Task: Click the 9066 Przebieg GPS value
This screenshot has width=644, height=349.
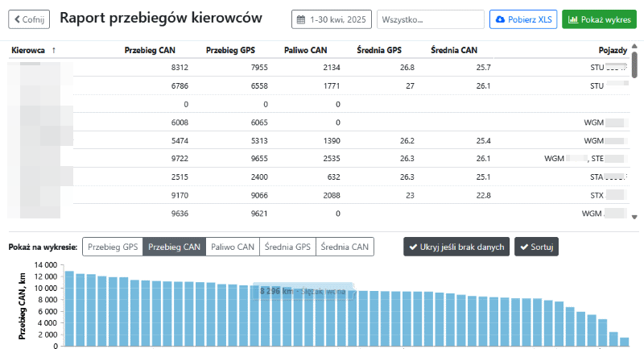Action: pos(259,195)
